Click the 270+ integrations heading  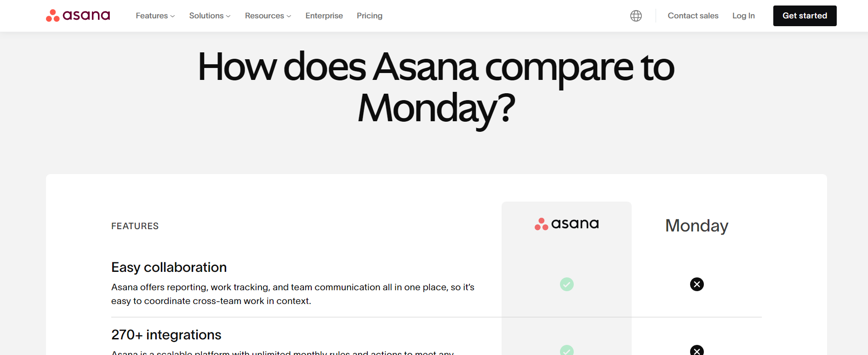click(x=166, y=335)
